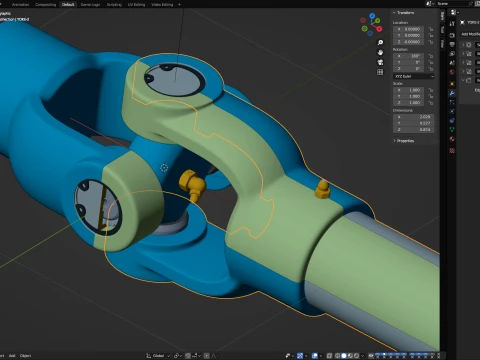Screen dimensions: 480x360
Task: Open the Output properties tab icon
Action: click(x=452, y=44)
